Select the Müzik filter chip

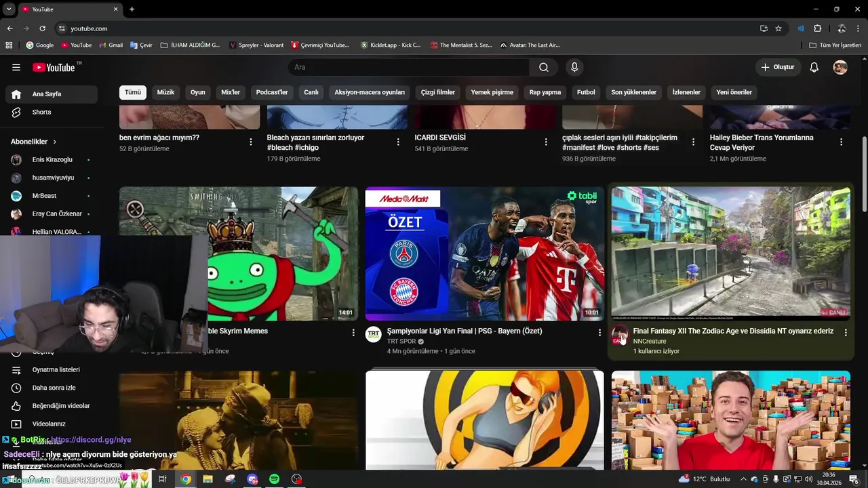point(165,92)
